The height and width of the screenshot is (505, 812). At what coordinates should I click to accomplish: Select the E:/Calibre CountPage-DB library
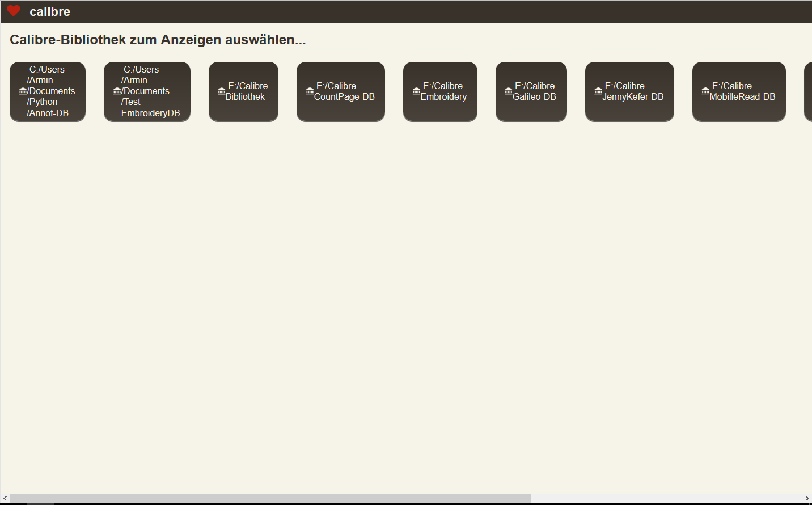(341, 91)
